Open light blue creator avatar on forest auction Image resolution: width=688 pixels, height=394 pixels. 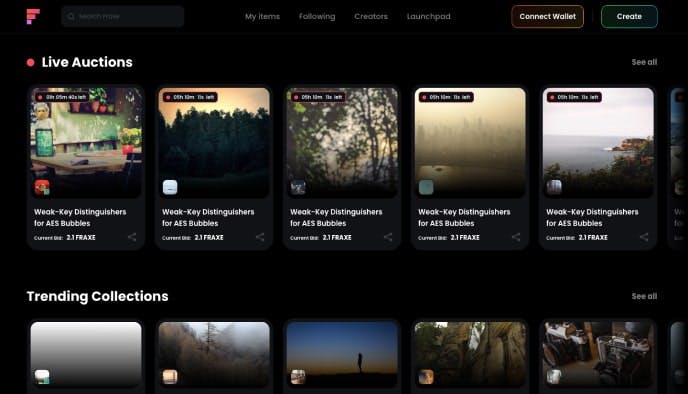coord(170,187)
